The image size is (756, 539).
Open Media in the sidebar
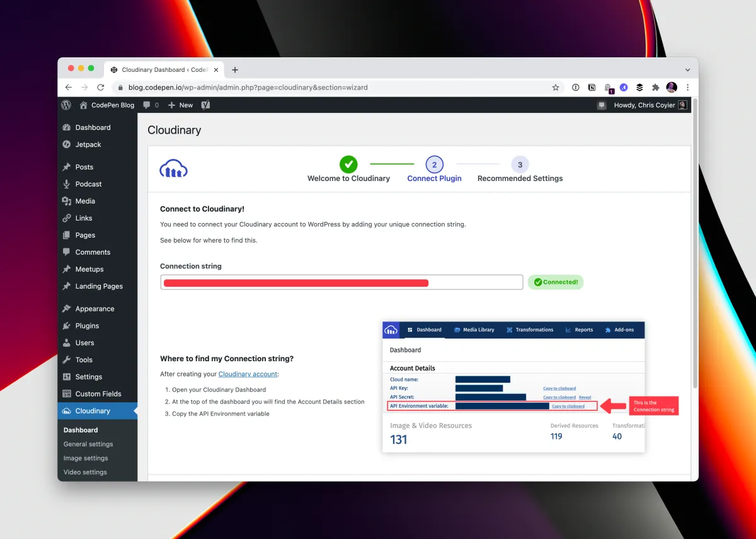[x=85, y=201]
